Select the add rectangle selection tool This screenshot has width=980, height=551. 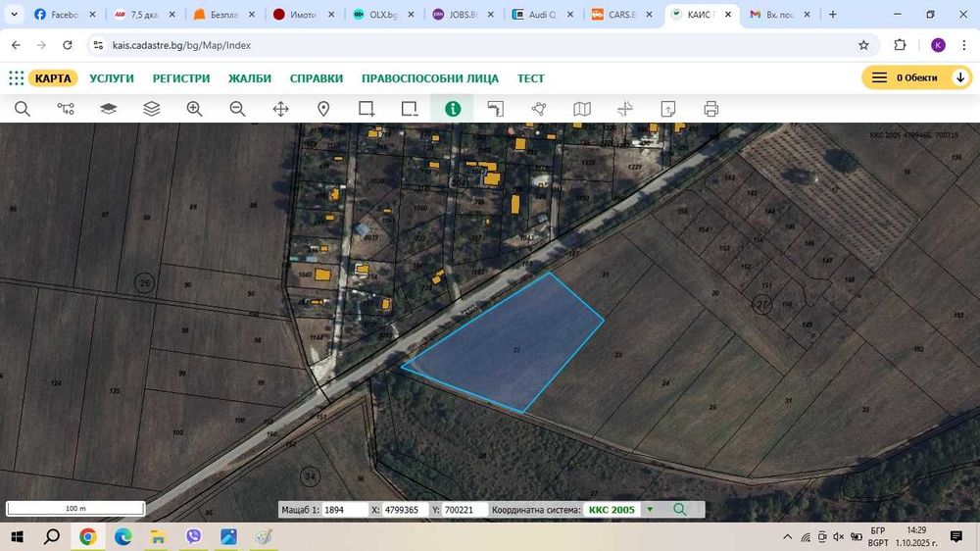[x=367, y=109]
